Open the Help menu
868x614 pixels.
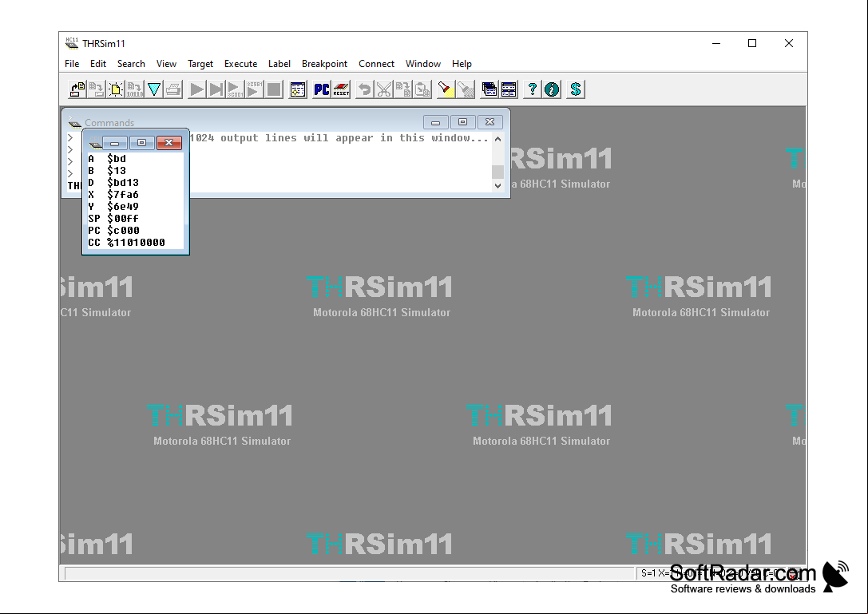462,64
